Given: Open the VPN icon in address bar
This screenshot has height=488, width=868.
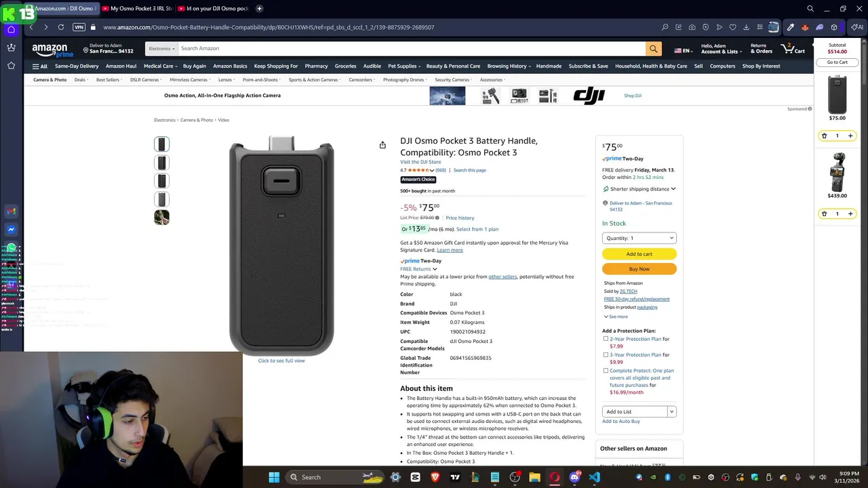Looking at the screenshot, I should point(79,27).
